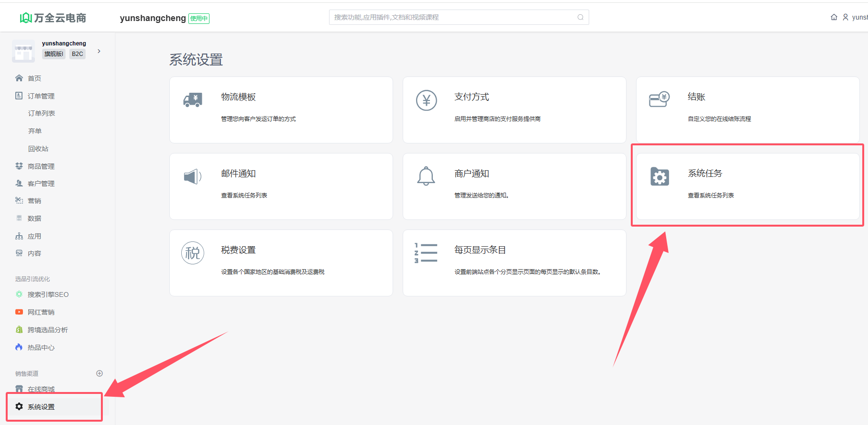Open 商品管理 in the sidebar
Screen dimensions: 868x425
[x=41, y=166]
